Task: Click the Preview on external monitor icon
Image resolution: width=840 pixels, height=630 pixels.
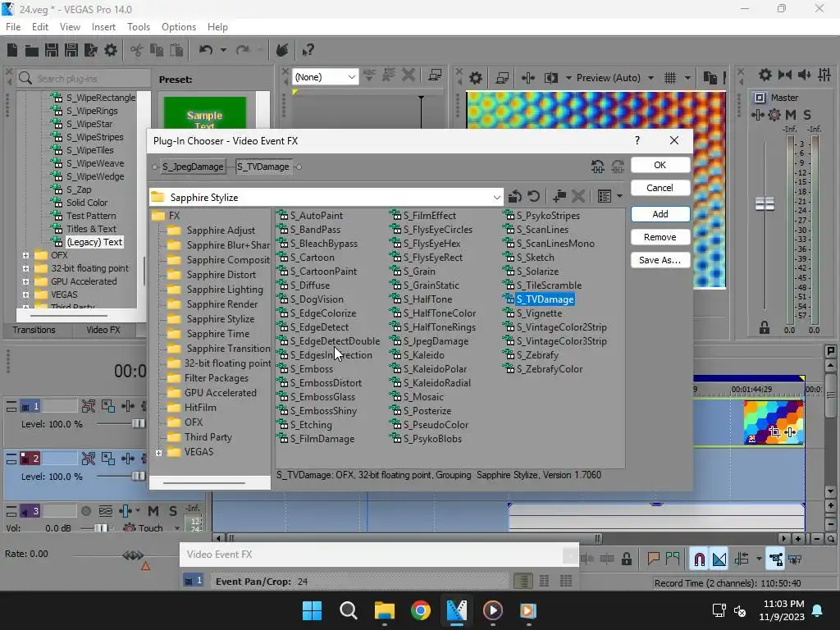Action: (502, 78)
